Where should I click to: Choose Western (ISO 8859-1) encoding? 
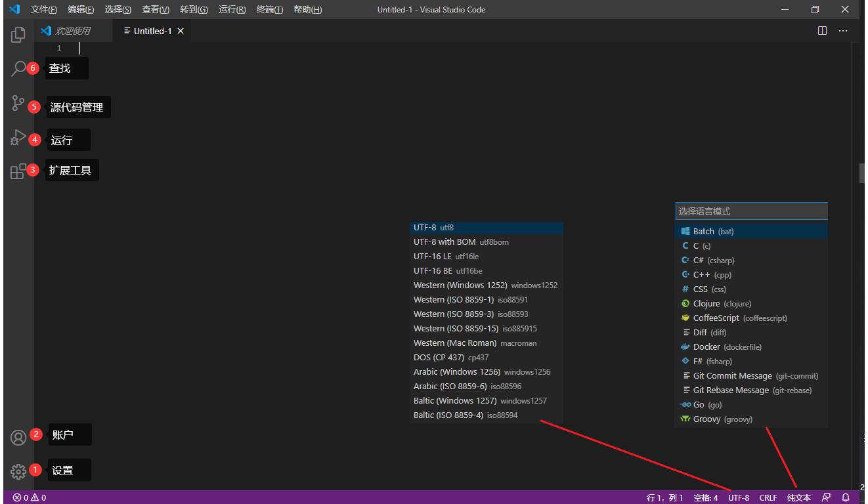[486, 300]
